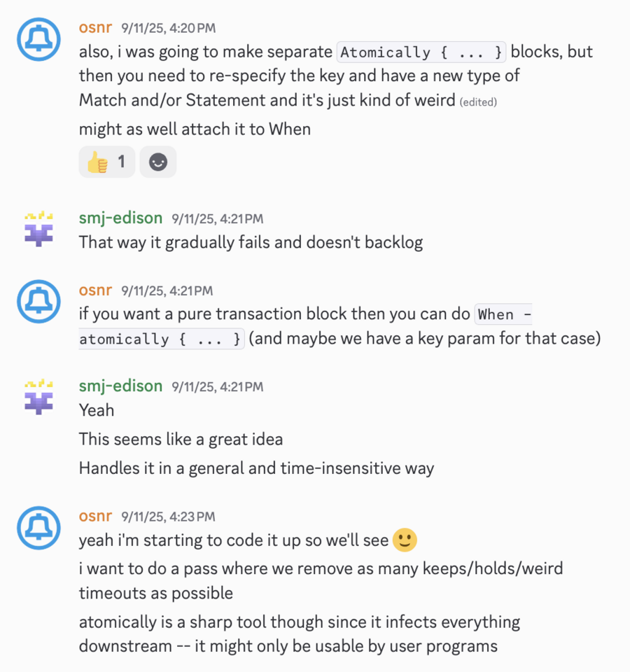Click osnr's avatar beside the 4:23 PM message
The height and width of the screenshot is (672, 630).
click(39, 528)
